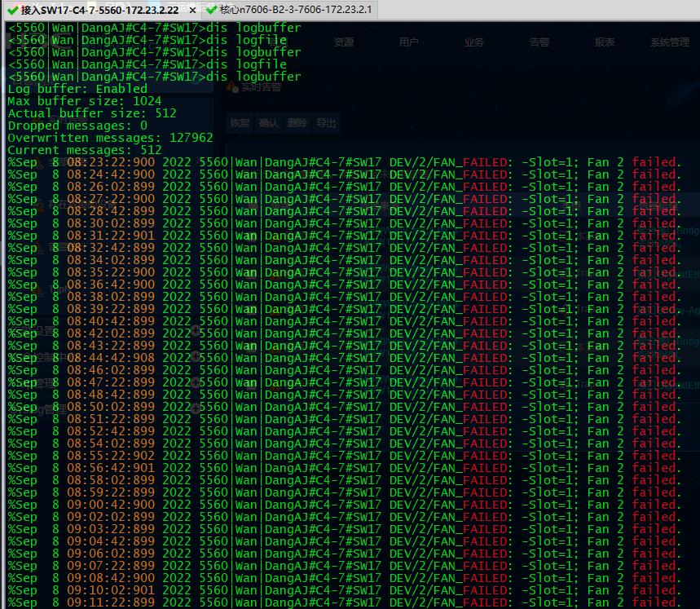Click the green connected checkmark on the 核心n7606 tab

point(212,10)
